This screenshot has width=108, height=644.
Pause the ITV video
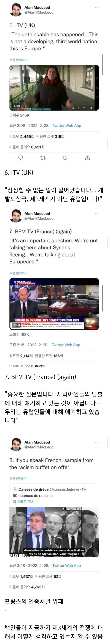pos(91,108)
